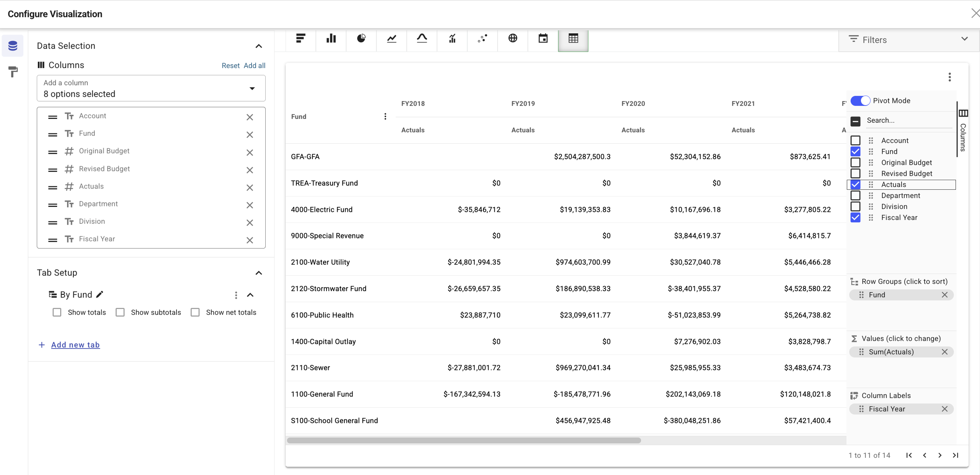Click the GFA-GFA row label
Image resolution: width=980 pixels, height=475 pixels.
pos(305,156)
